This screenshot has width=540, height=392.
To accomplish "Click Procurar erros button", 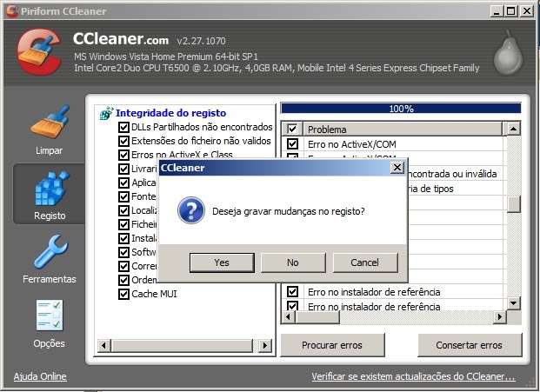I will tap(332, 345).
